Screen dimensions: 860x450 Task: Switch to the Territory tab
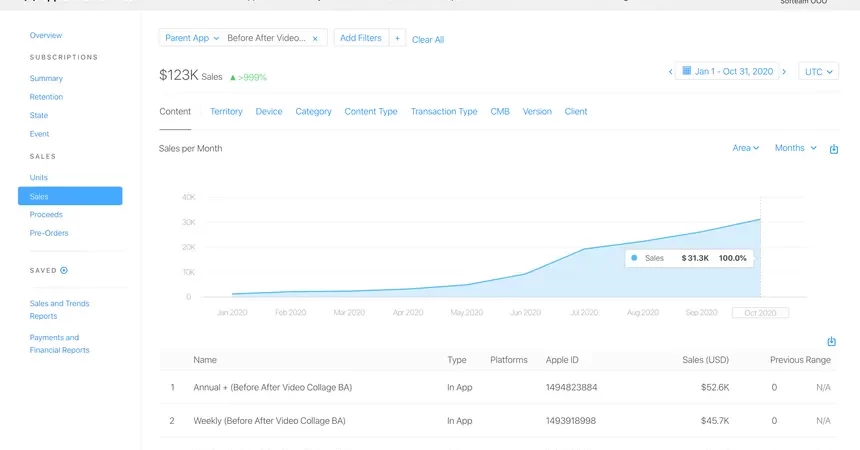226,111
